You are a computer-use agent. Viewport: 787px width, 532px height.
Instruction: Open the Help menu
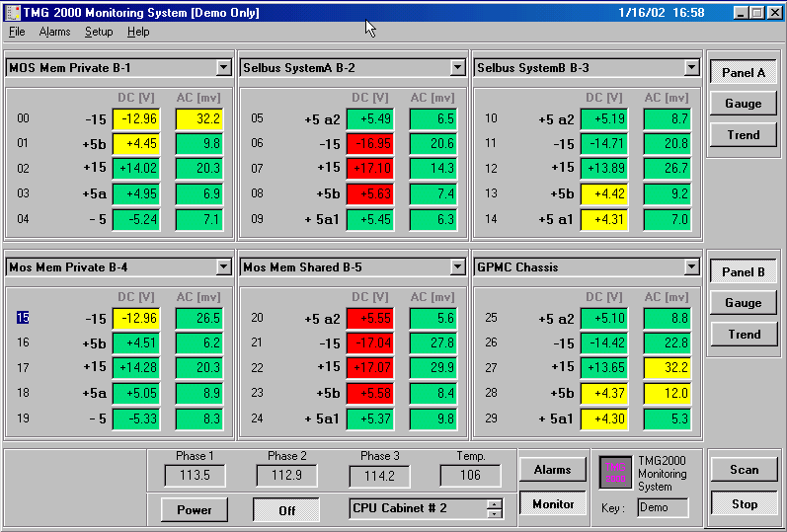pos(138,32)
